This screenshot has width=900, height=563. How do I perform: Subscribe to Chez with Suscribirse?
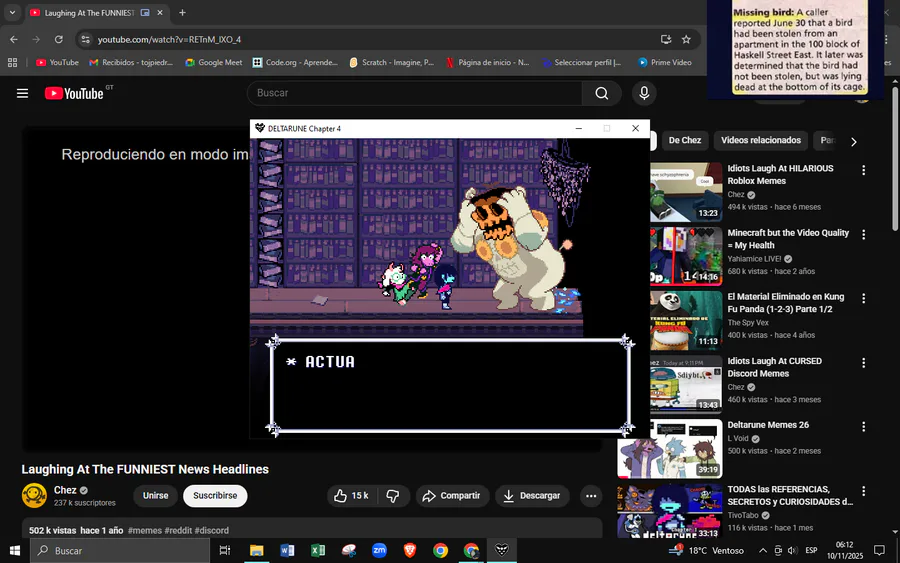[215, 496]
